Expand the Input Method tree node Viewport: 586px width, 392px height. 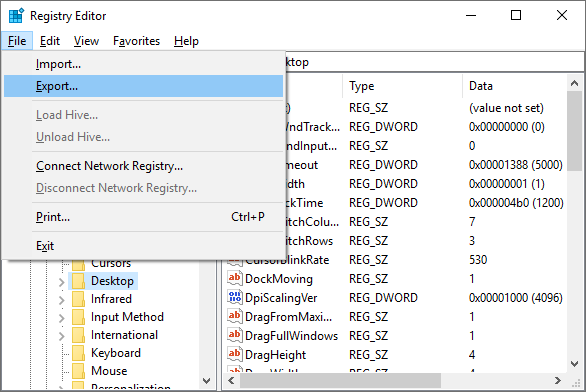[x=62, y=318]
